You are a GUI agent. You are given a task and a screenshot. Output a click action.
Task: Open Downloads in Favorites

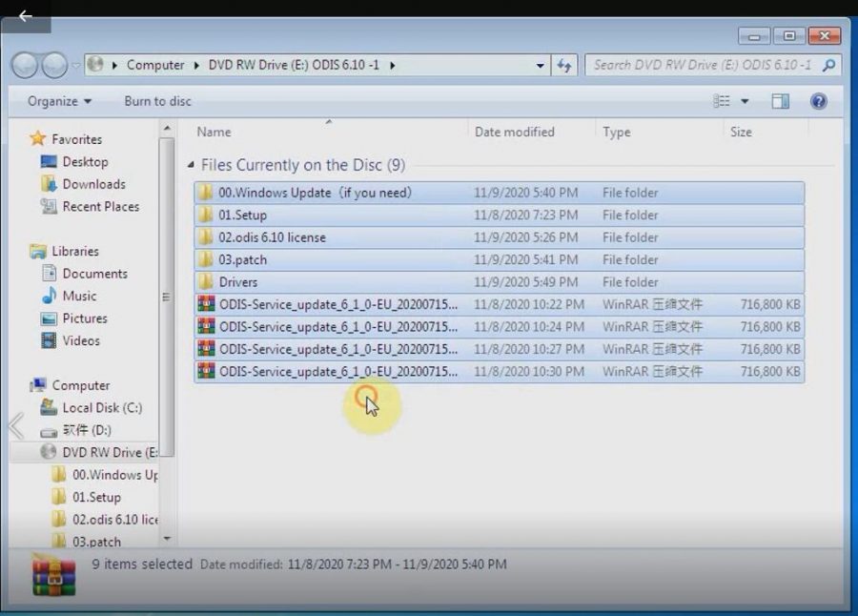94,185
